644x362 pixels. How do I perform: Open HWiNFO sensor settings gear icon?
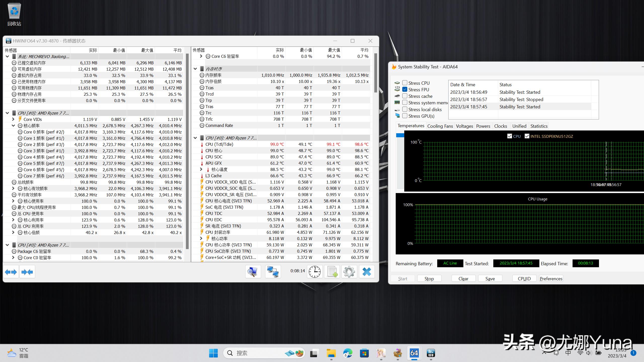[349, 272]
